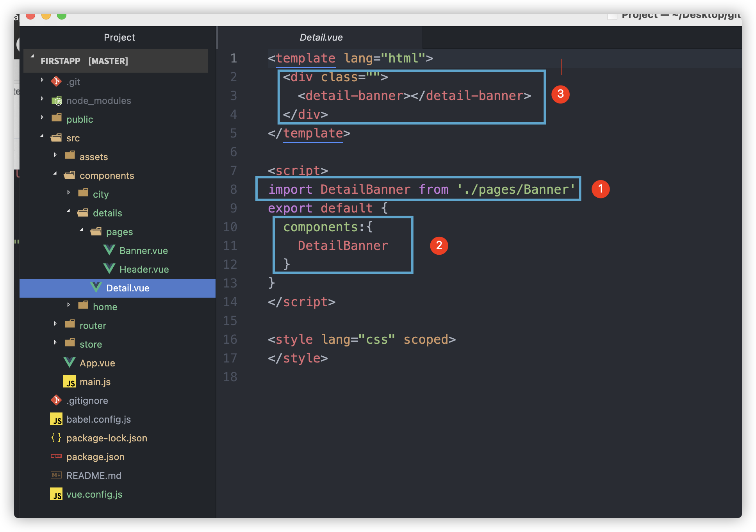Click the Vue icon beside Detail.vue
The width and height of the screenshot is (756, 532).
coord(96,287)
